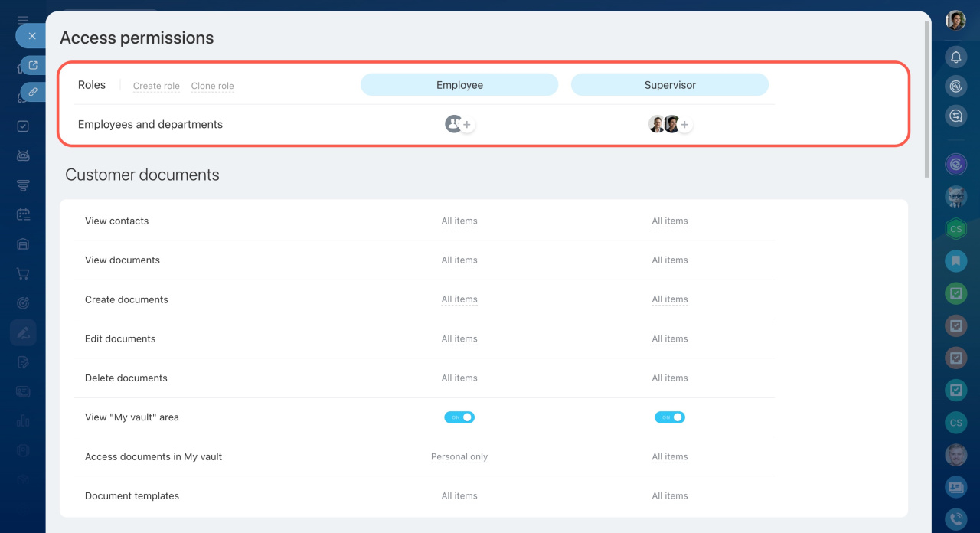The image size is (980, 533).
Task: Click the Create role link
Action: coord(156,86)
